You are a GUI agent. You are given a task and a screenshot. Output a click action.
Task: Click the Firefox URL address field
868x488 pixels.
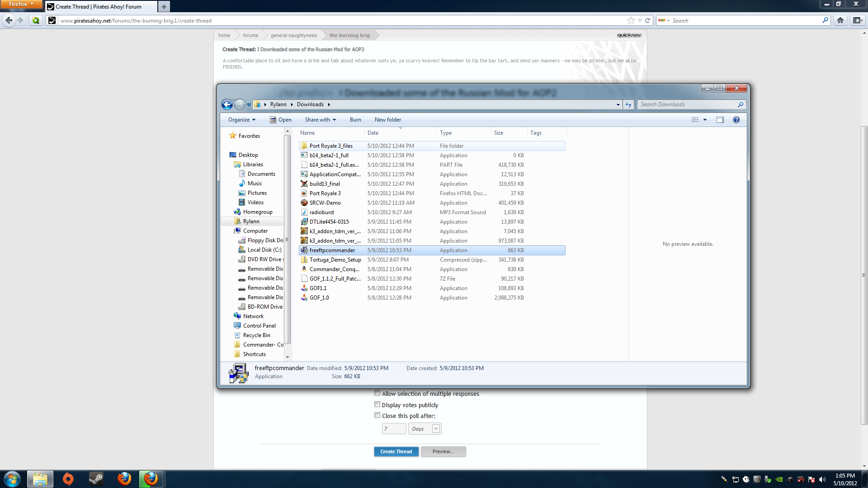pyautogui.click(x=341, y=20)
